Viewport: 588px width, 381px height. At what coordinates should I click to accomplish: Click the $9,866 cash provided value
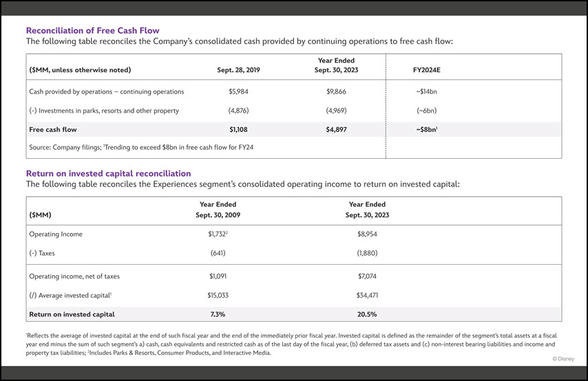coord(335,91)
